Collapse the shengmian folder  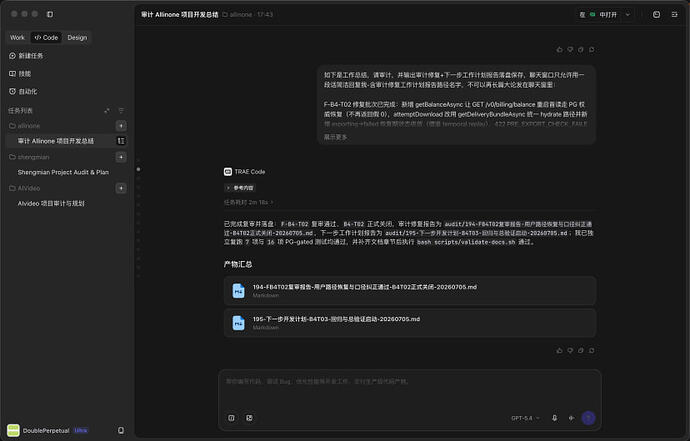coord(29,157)
